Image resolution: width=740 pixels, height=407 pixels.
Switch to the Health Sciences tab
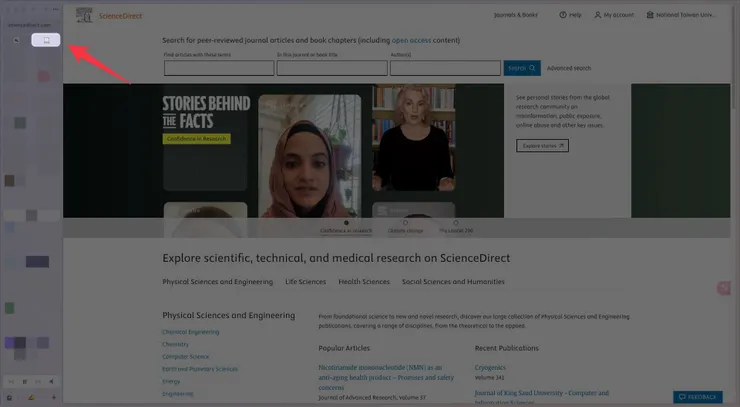364,282
